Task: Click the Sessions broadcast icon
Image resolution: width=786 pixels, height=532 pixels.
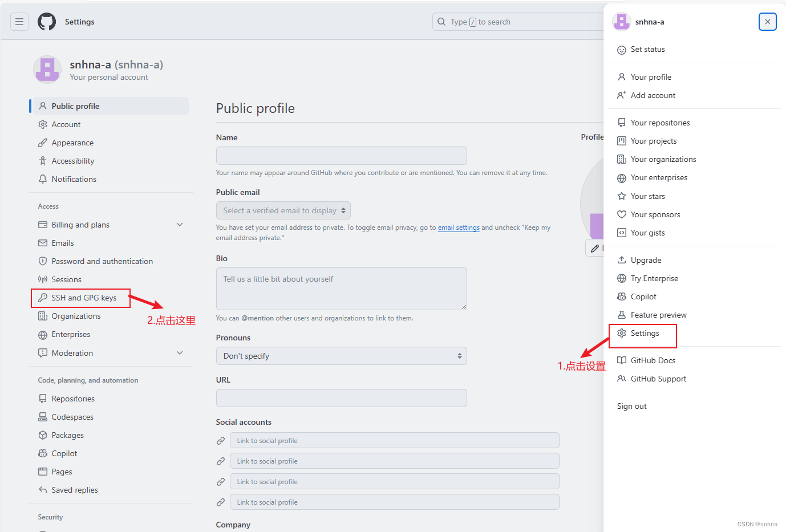Action: 43,279
